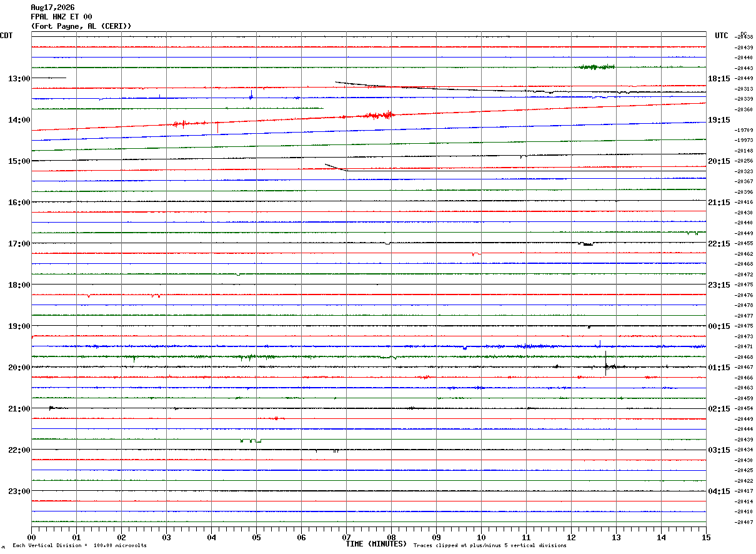Select the DC offset value -20416
756x554 pixels.
click(x=744, y=202)
